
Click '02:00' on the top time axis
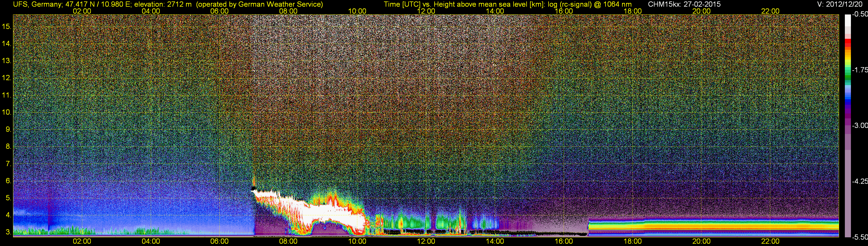[82, 11]
